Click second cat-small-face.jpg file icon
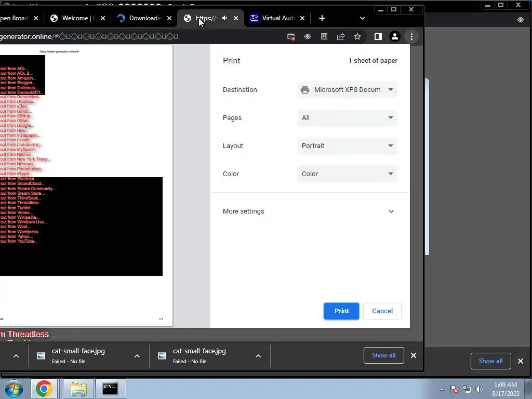 162,355
